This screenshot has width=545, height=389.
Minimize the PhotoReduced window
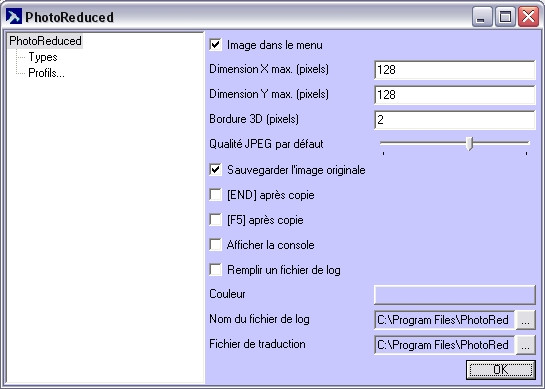(x=482, y=16)
